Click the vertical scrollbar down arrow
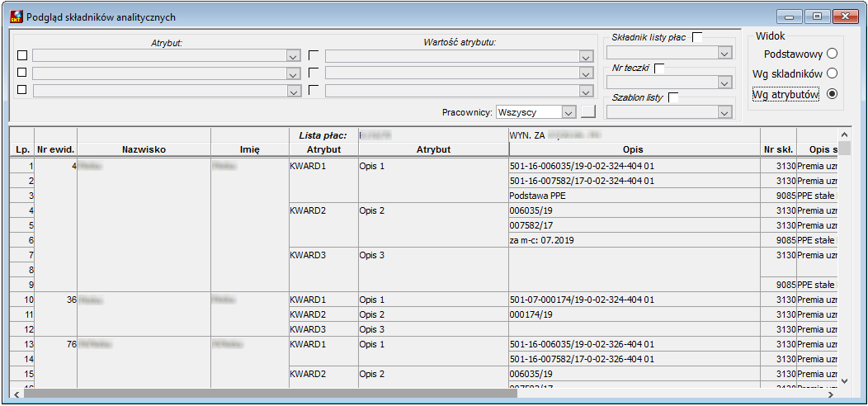The image size is (868, 406). [x=843, y=380]
